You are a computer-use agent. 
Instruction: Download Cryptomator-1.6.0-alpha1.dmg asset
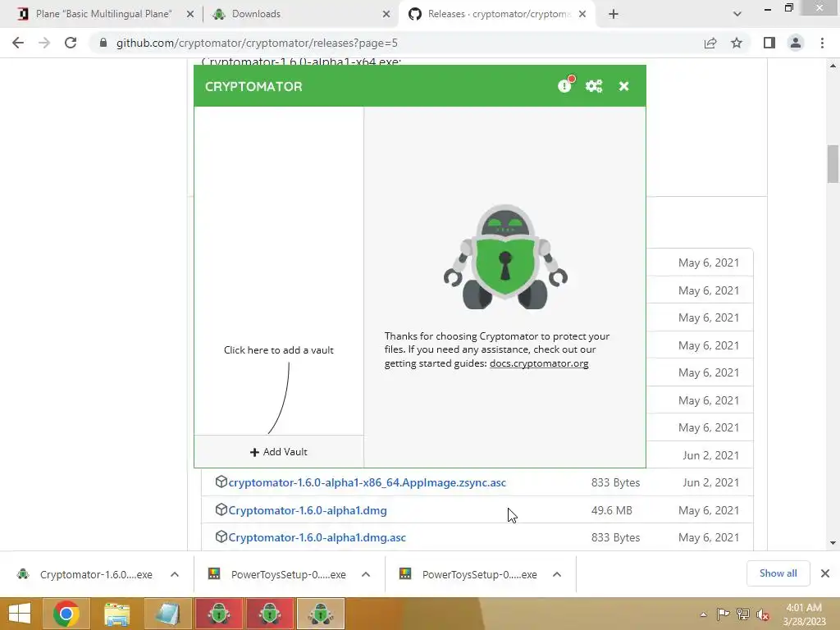308,510
